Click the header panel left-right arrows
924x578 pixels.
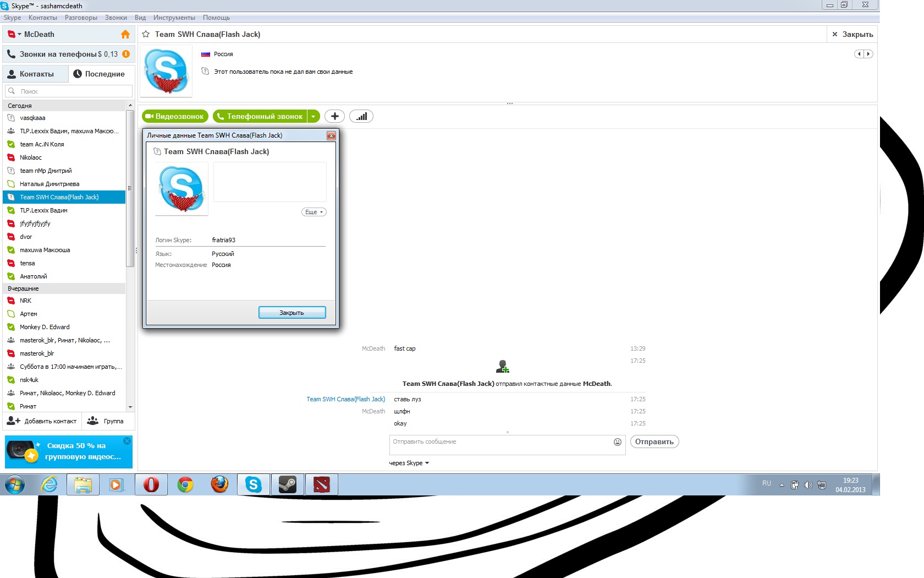[x=864, y=54]
